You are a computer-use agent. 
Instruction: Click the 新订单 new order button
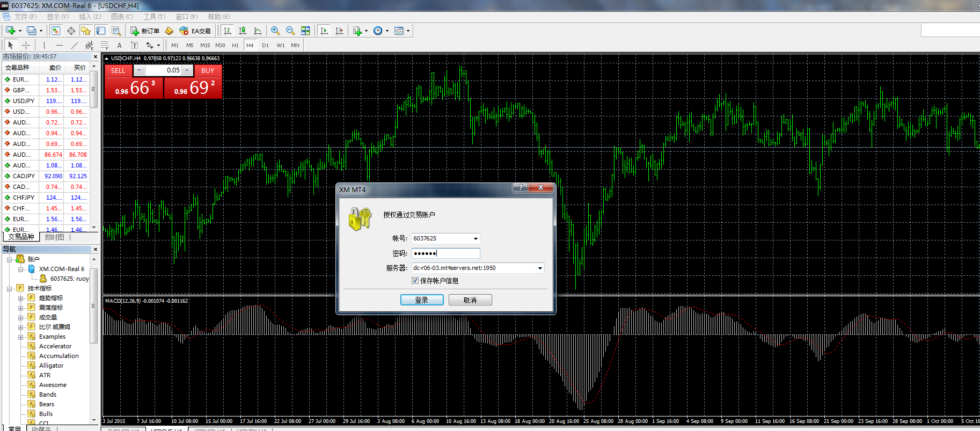click(x=145, y=31)
